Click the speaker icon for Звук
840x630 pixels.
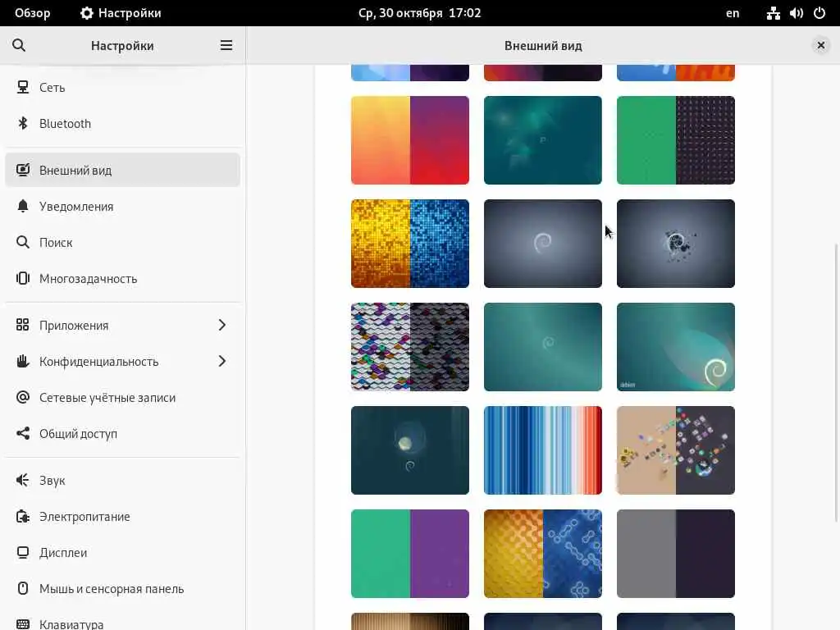22,480
